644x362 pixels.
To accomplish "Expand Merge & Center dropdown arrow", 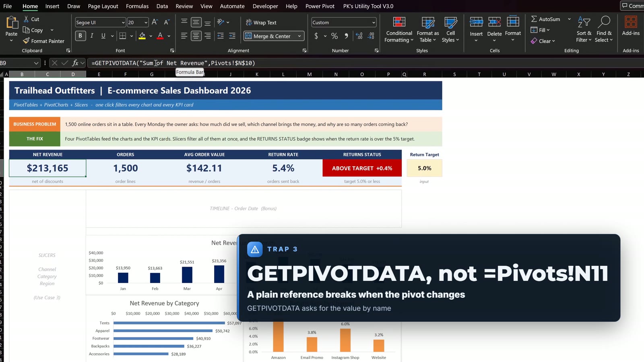I will point(299,36).
